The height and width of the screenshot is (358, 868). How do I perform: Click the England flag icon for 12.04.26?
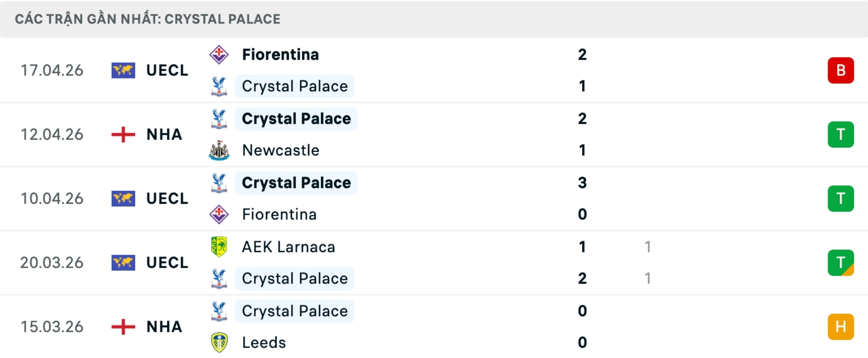pos(123,135)
